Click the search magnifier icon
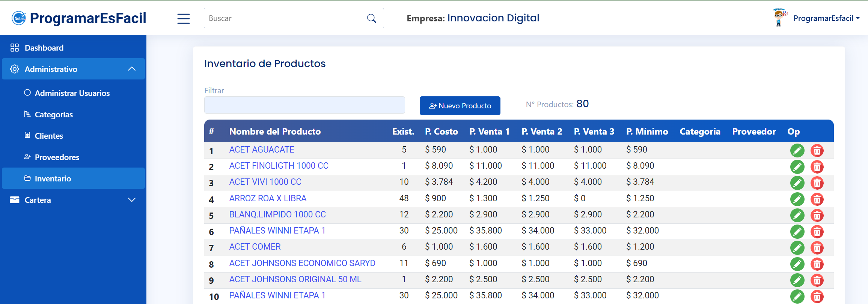 [x=371, y=18]
